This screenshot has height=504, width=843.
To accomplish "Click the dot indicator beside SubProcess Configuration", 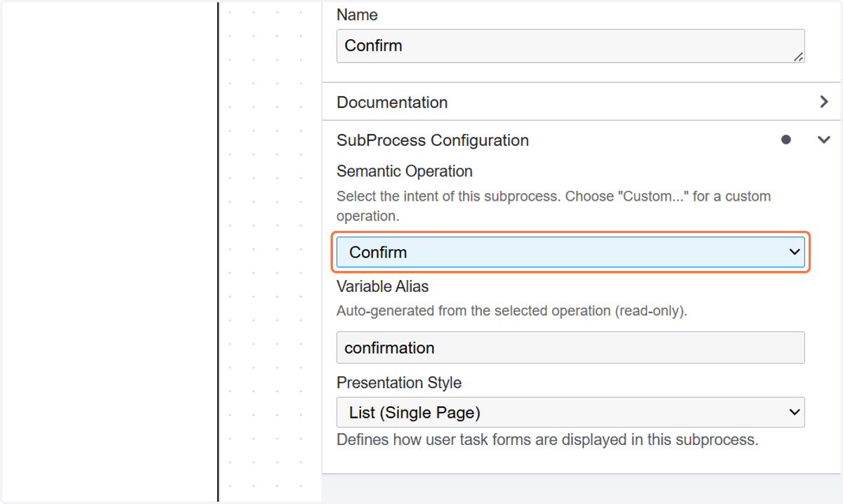I will 786,140.
